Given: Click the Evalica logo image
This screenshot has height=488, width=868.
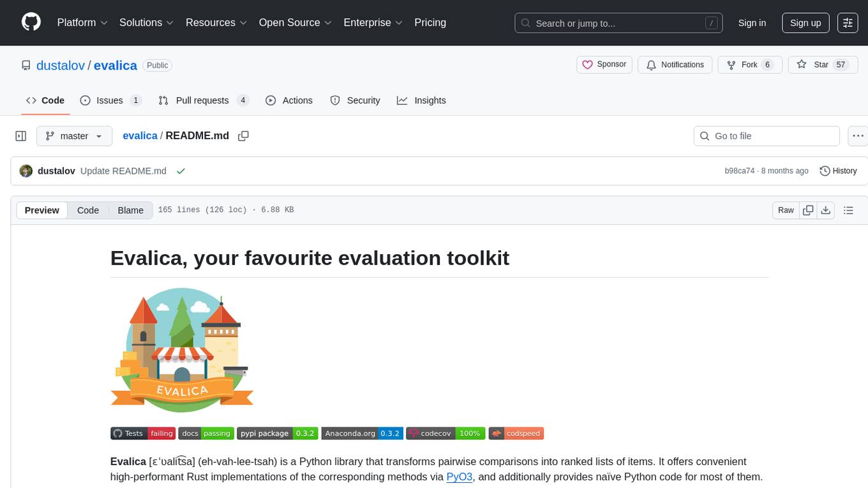Looking at the screenshot, I should pos(182,349).
